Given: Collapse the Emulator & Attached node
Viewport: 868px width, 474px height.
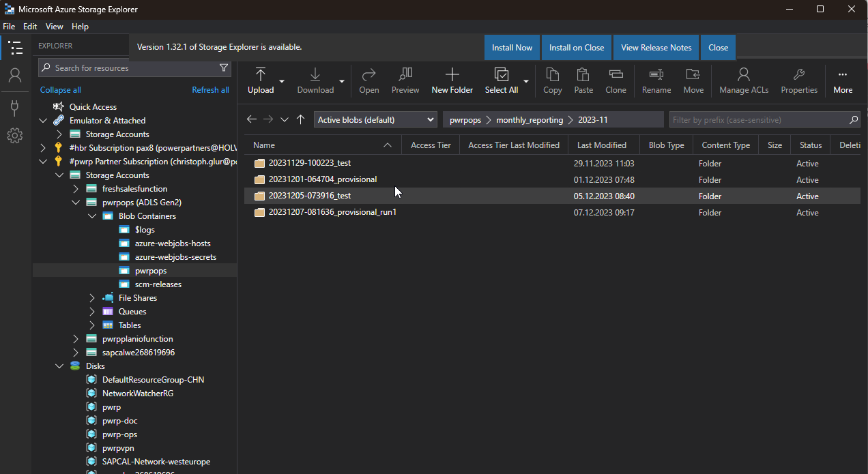Looking at the screenshot, I should pos(44,121).
